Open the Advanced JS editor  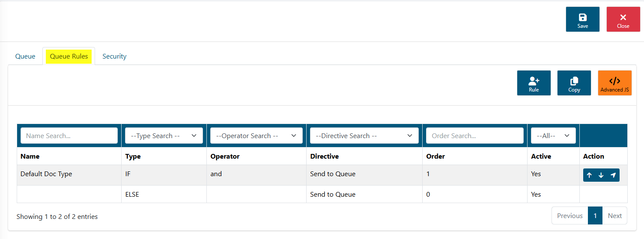pos(614,83)
